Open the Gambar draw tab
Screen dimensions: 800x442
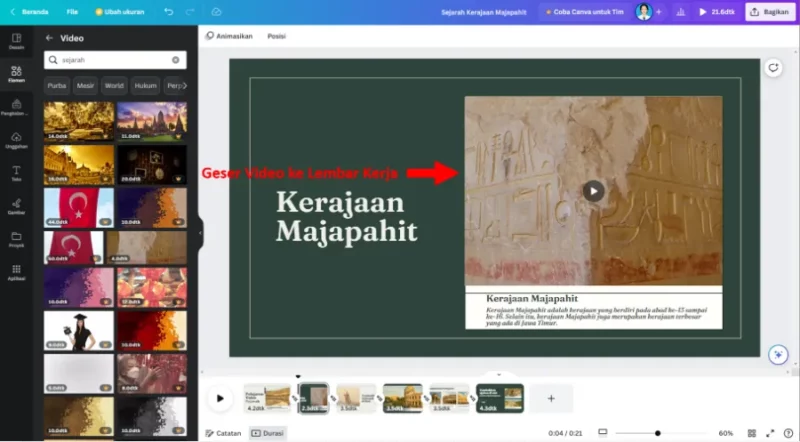[x=16, y=206]
